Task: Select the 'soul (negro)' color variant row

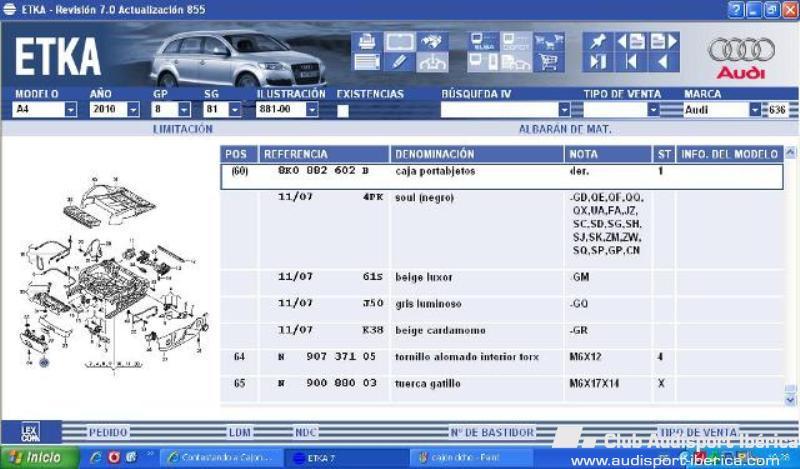Action: [502, 230]
